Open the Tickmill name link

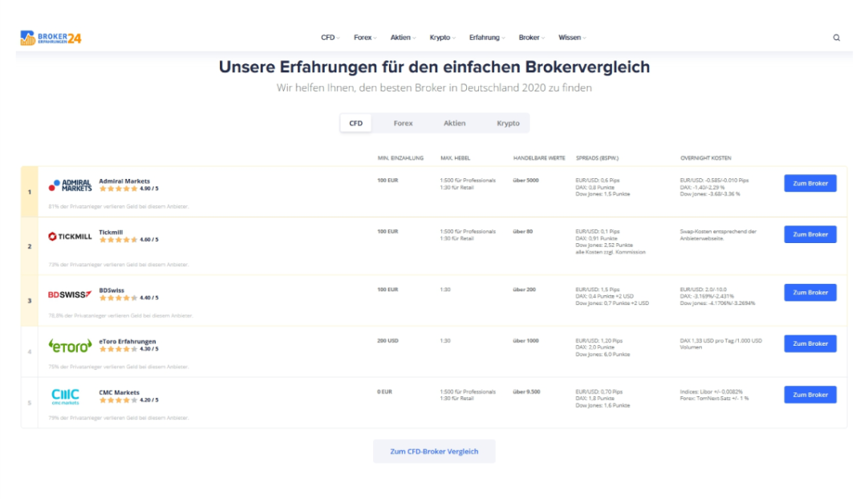tap(111, 232)
